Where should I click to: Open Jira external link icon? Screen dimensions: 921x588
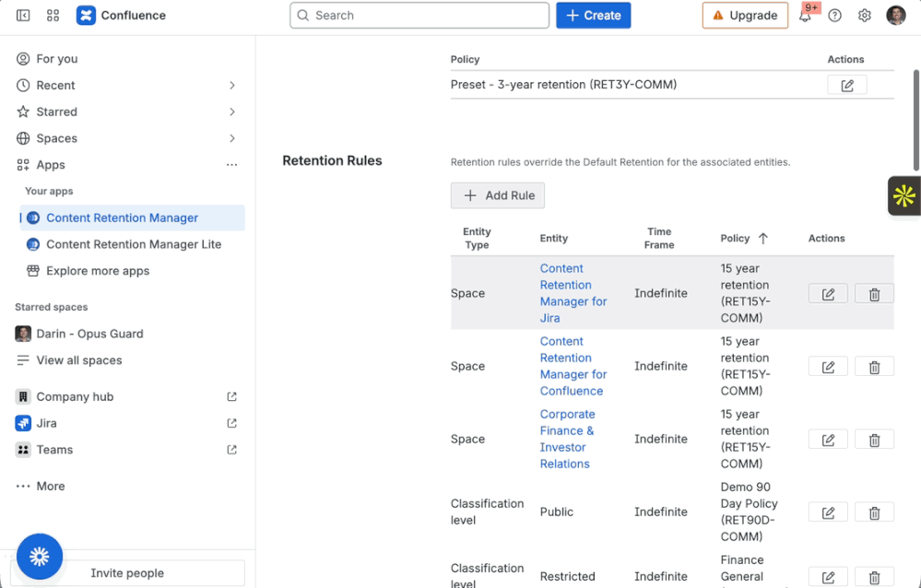[232, 423]
